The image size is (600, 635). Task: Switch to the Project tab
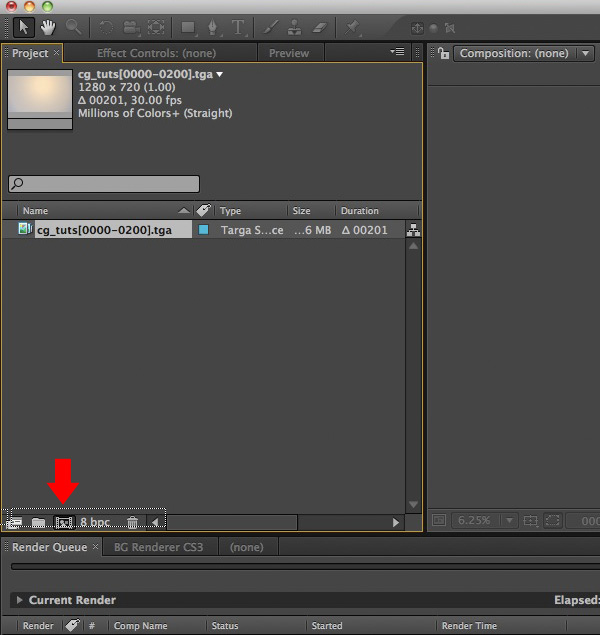(30, 53)
